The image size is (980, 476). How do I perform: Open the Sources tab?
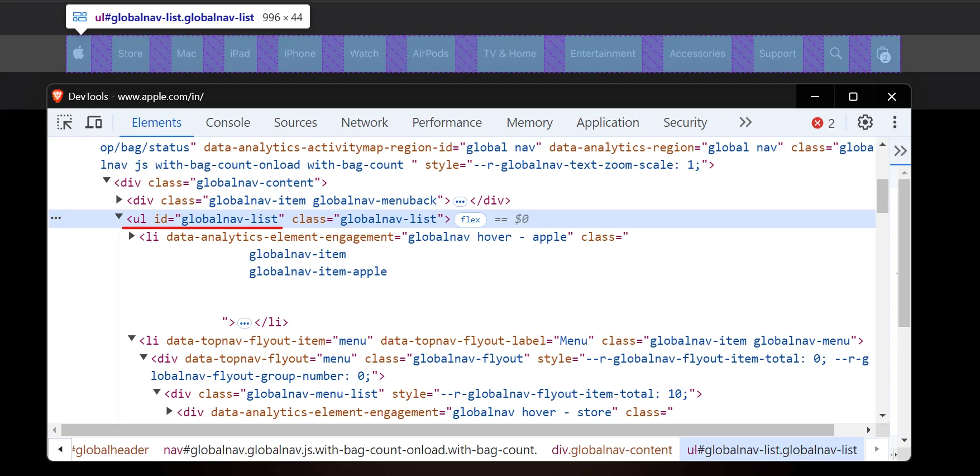[295, 122]
